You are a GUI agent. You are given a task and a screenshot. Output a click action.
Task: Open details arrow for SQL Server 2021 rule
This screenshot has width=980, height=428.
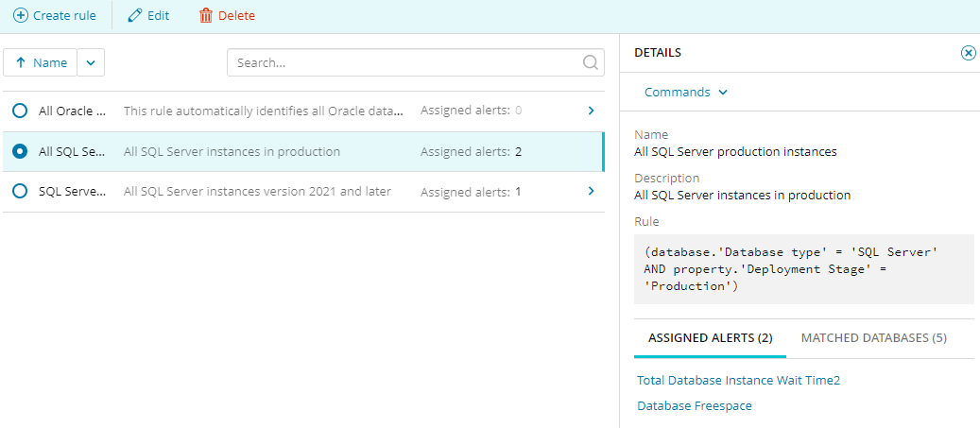pos(591,192)
